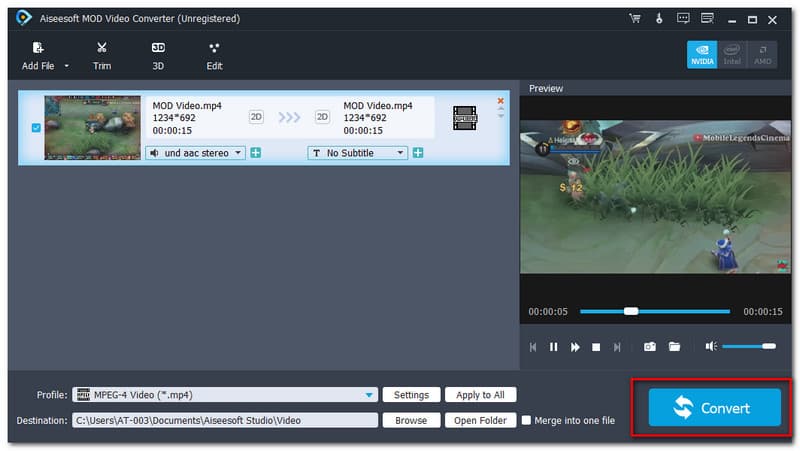This screenshot has height=451, width=800.
Task: Open the Trim tool
Action: click(x=101, y=55)
